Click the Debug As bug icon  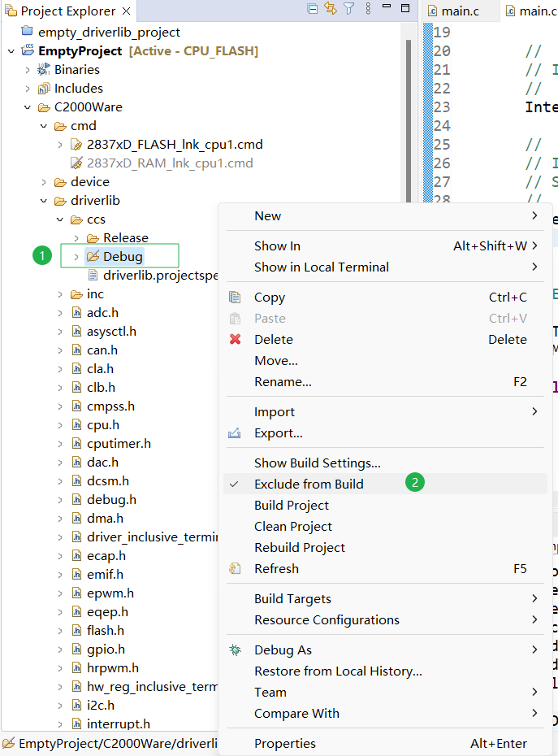point(236,650)
